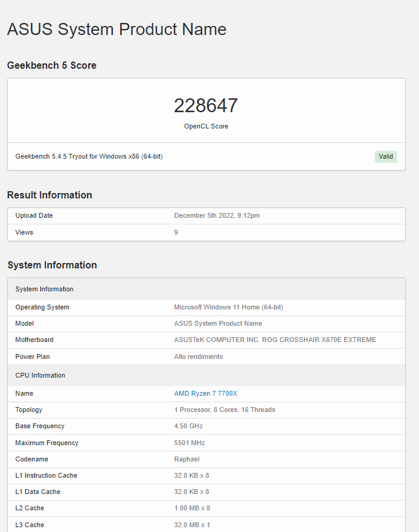
Task: Click the System Information table header row
Action: pos(206,289)
